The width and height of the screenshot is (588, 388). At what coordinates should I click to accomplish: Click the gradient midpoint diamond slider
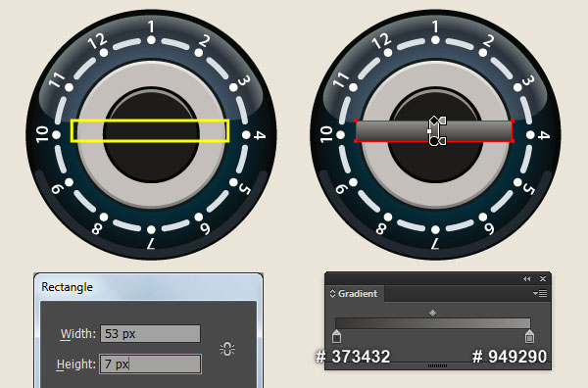click(432, 313)
